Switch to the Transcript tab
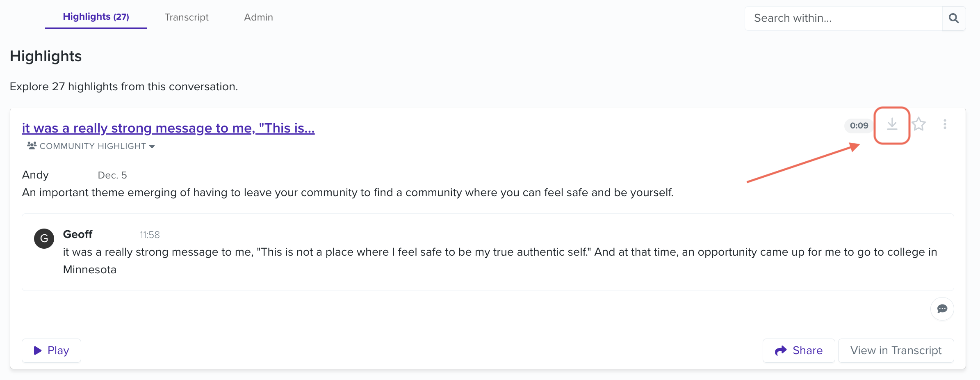 [187, 17]
